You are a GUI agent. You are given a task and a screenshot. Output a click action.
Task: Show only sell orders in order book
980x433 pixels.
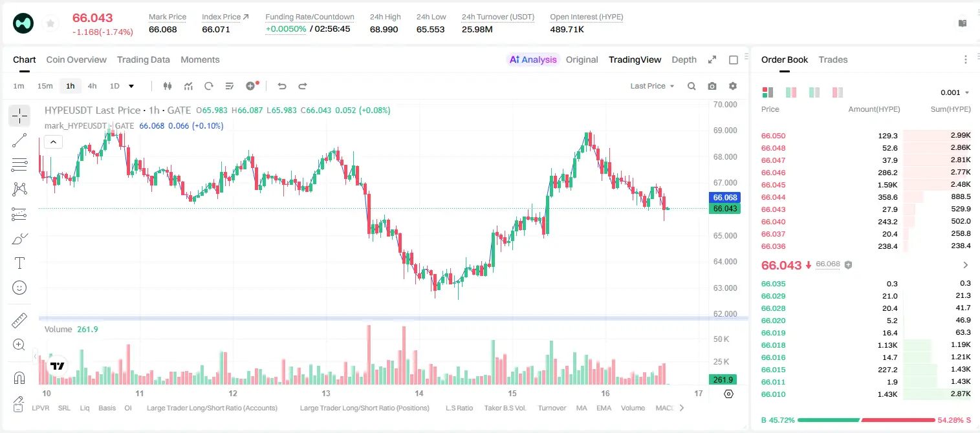pos(838,92)
